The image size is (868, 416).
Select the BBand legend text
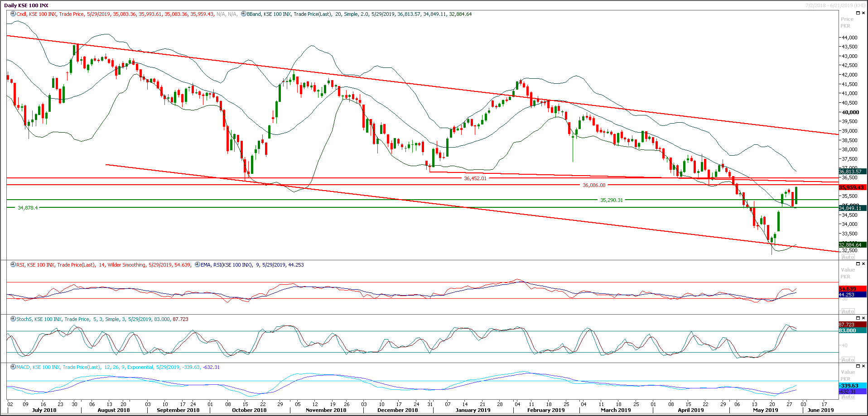pos(358,14)
